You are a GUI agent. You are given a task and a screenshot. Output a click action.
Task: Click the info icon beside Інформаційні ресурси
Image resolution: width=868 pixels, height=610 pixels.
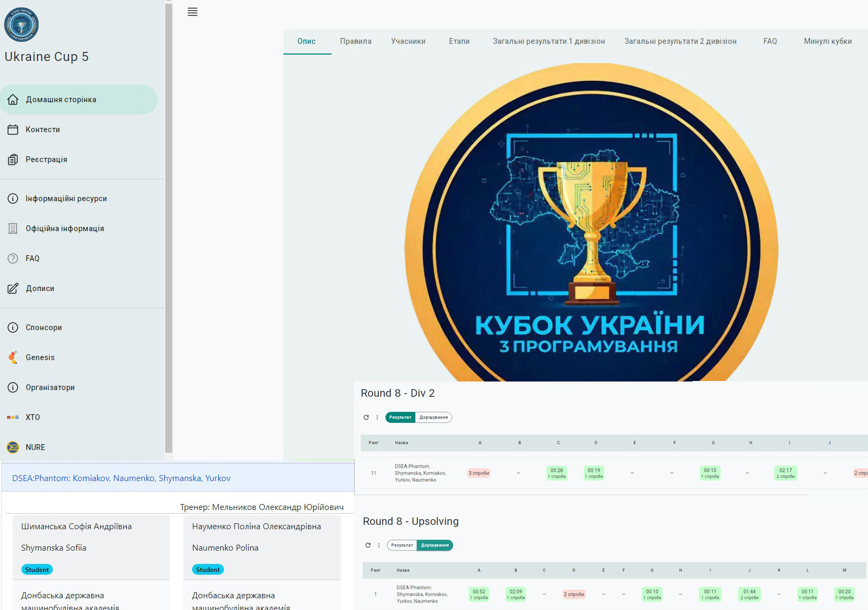pos(13,199)
